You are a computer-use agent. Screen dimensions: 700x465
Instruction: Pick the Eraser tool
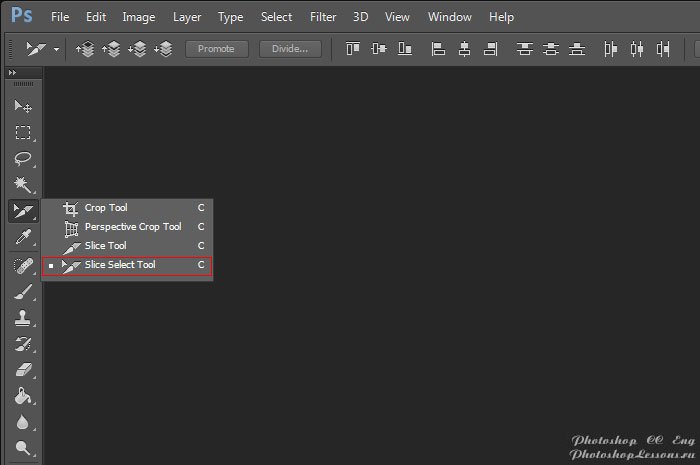pos(22,370)
